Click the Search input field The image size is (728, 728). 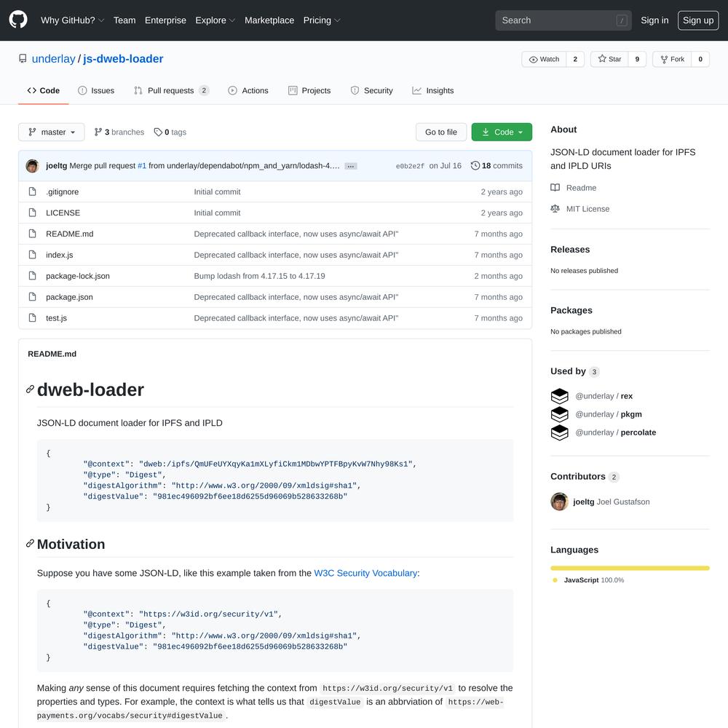tap(563, 20)
